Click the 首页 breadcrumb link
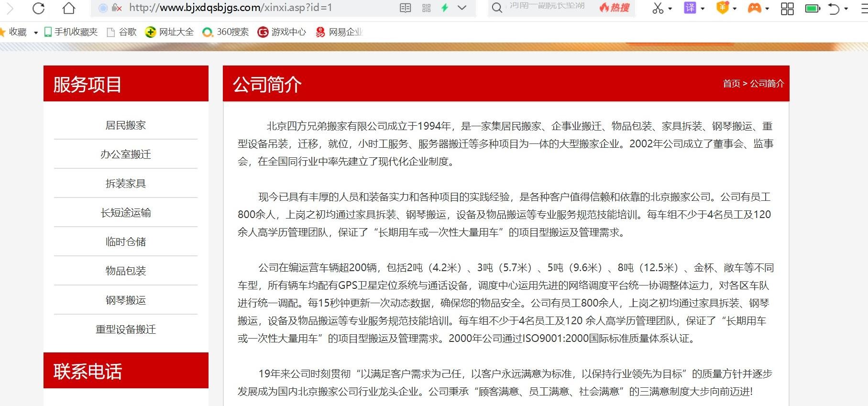868x406 pixels. 731,84
